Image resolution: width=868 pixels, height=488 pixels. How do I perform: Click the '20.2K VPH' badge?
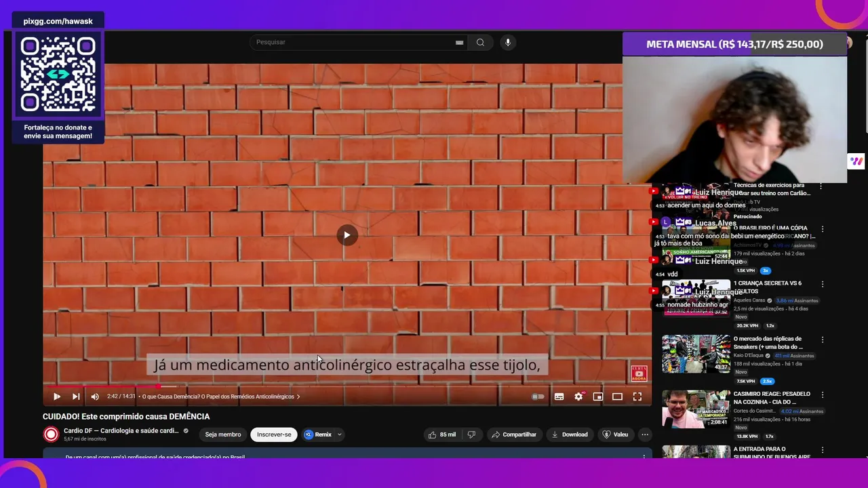point(747,325)
